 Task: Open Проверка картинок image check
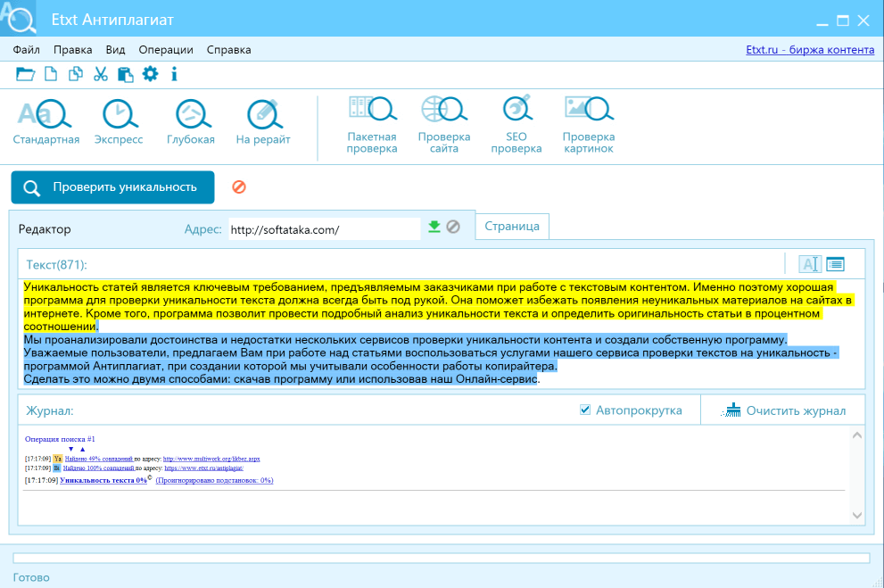tap(588, 124)
